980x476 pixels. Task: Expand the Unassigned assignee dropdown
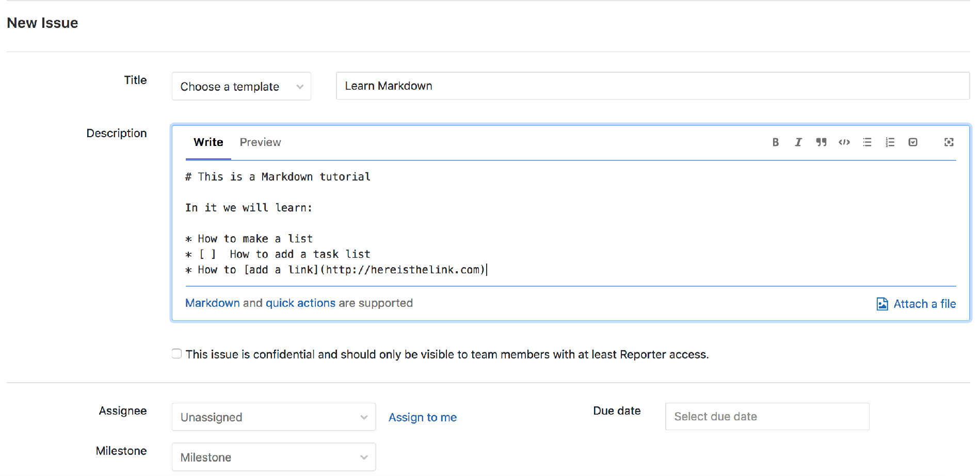274,417
